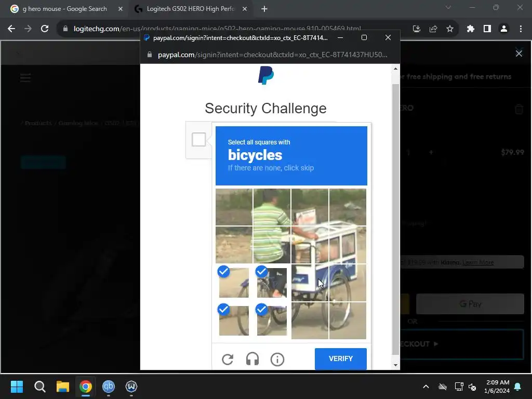This screenshot has height=399, width=532.
Task: Open the Windows Start menu
Action: click(x=17, y=387)
